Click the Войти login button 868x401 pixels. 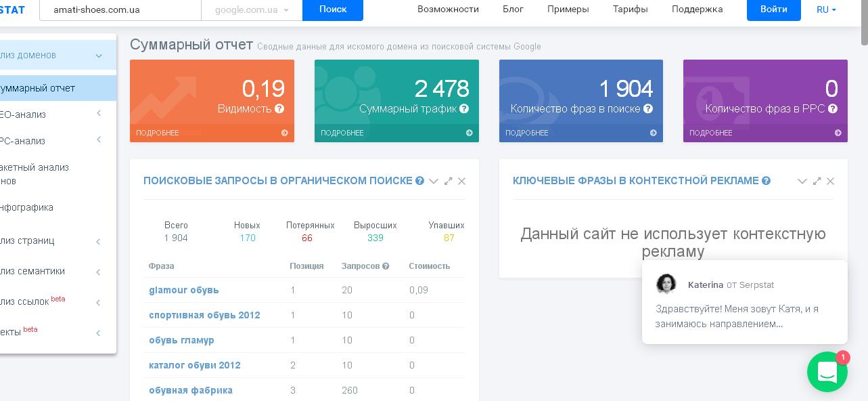pos(773,9)
